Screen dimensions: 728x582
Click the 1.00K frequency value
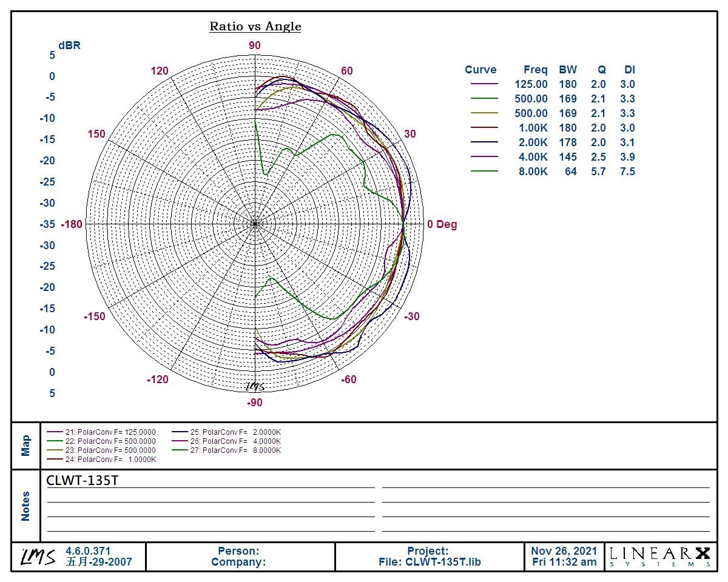[532, 128]
